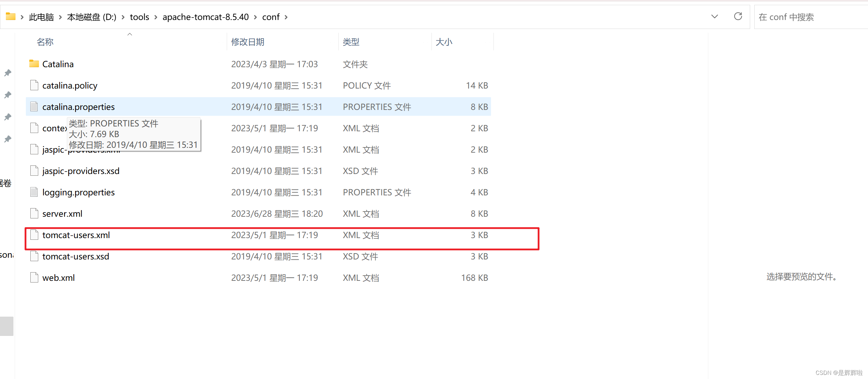Open address bar history dropdown arrow
This screenshot has height=379, width=868.
pos(714,17)
